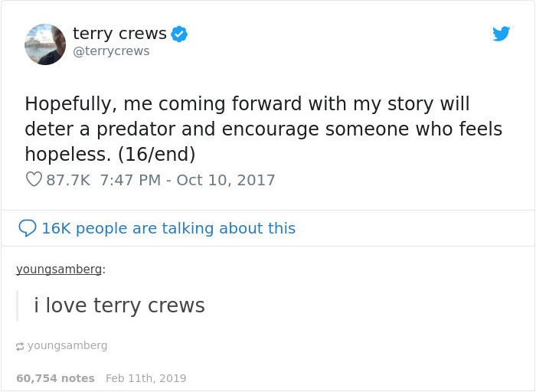Viewport: 536px width, 392px height.
Task: Click the "terry crews" display name
Action: coord(119,33)
